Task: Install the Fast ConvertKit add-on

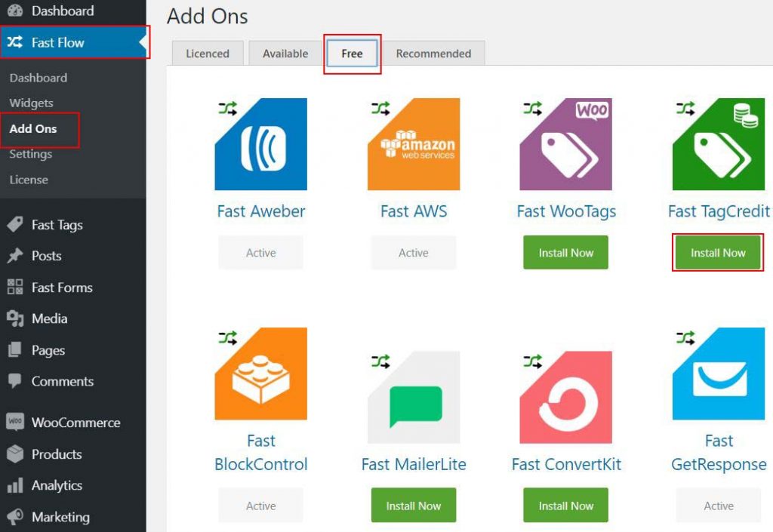Action: pyautogui.click(x=565, y=506)
